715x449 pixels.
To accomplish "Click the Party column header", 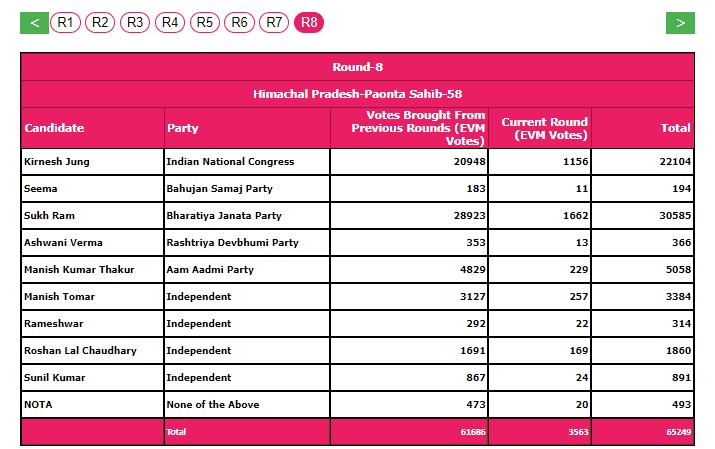I will (182, 128).
